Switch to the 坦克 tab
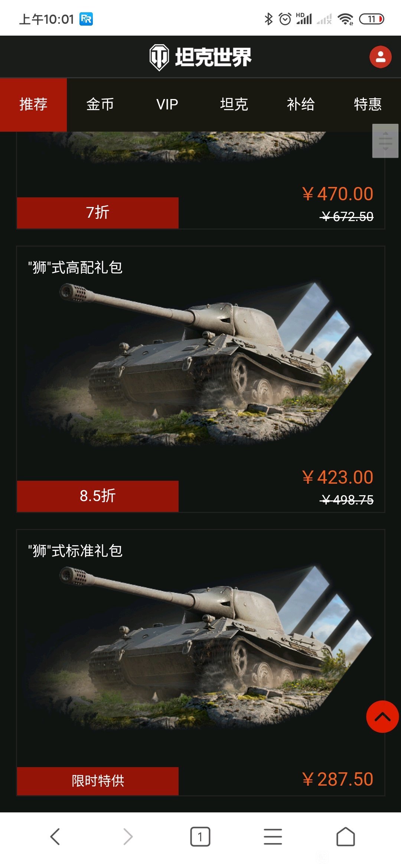 click(234, 105)
